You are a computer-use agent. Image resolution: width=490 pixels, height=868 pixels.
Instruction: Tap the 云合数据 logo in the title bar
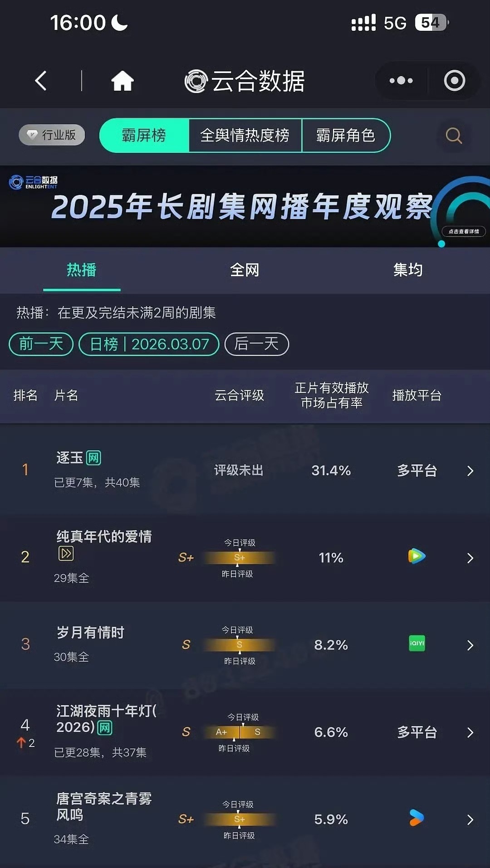coord(244,81)
